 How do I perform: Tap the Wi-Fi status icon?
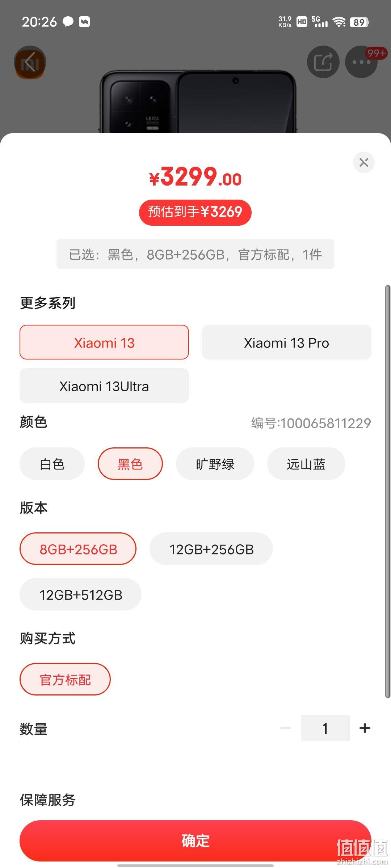coord(339,22)
